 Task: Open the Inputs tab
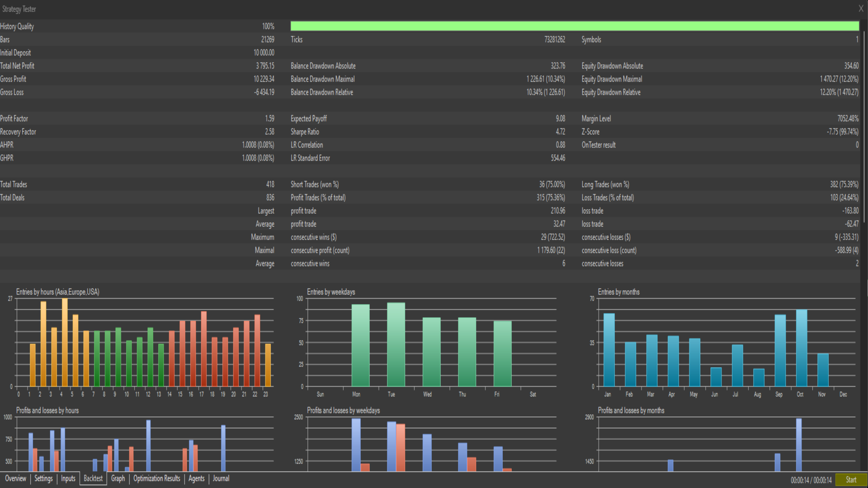(68, 479)
